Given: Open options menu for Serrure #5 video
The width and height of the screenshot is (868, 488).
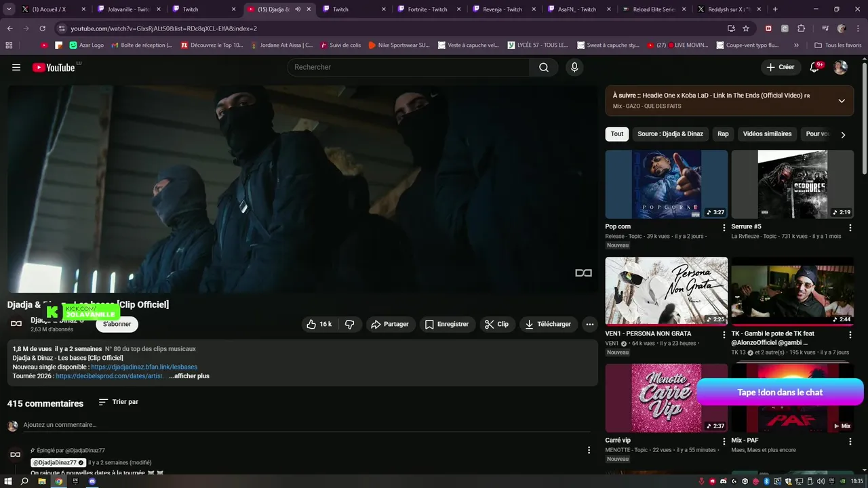Looking at the screenshot, I should coord(850,228).
